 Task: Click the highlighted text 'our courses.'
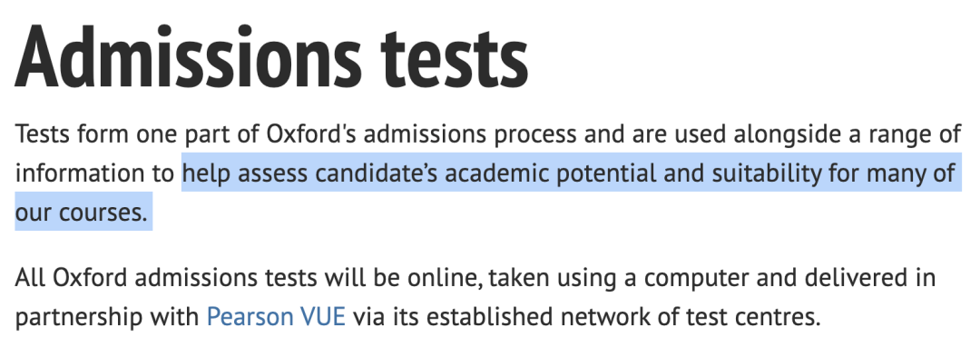pos(82,213)
